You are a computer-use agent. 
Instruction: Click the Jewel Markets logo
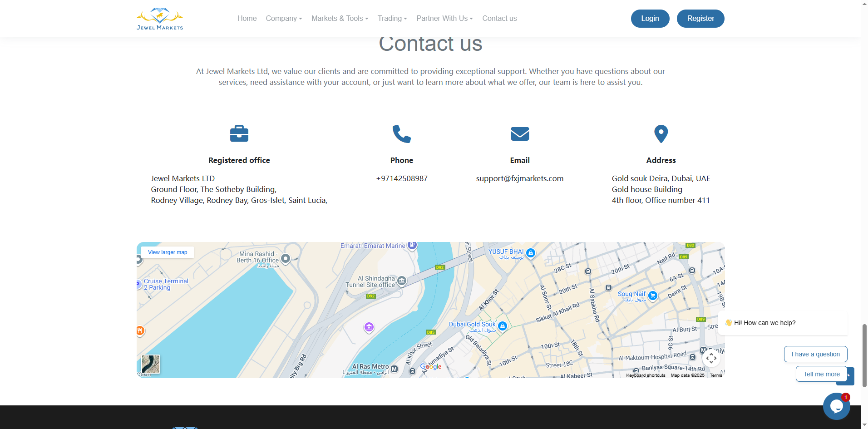pos(160,19)
